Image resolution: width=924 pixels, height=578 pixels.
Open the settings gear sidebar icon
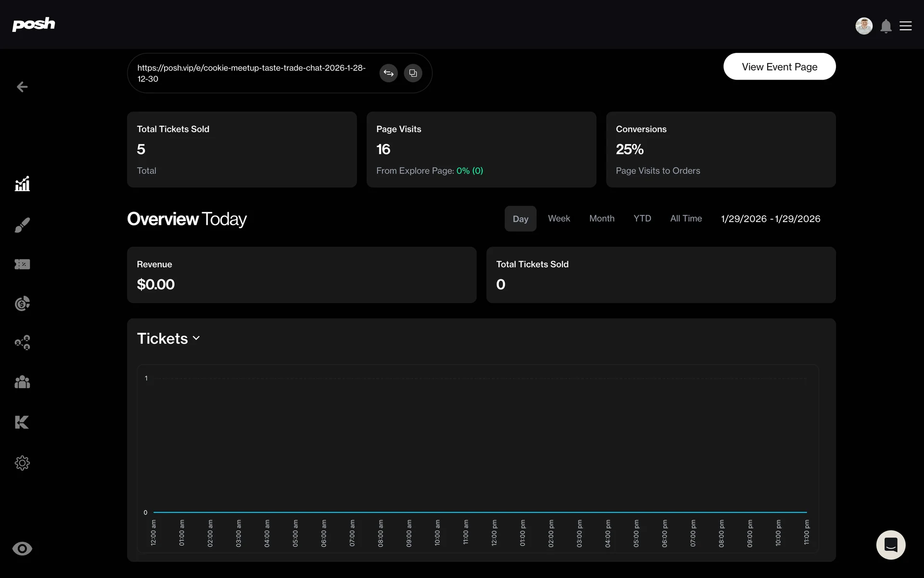pos(22,463)
